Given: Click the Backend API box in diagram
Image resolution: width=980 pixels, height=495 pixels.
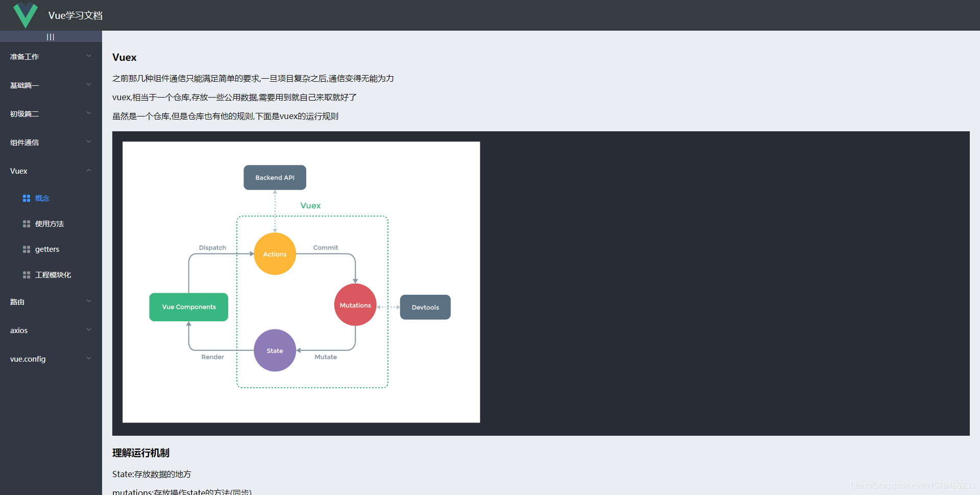Looking at the screenshot, I should 275,177.
